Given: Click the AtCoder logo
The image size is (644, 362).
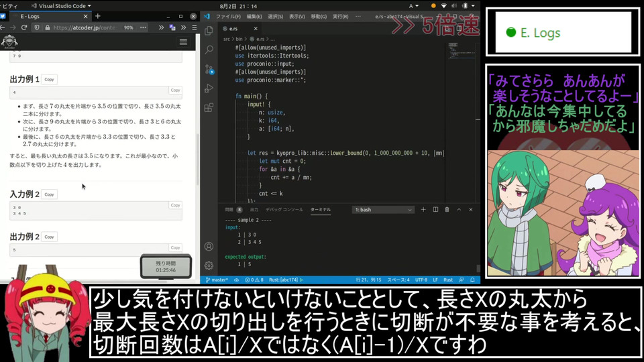Looking at the screenshot, I should pyautogui.click(x=9, y=42).
